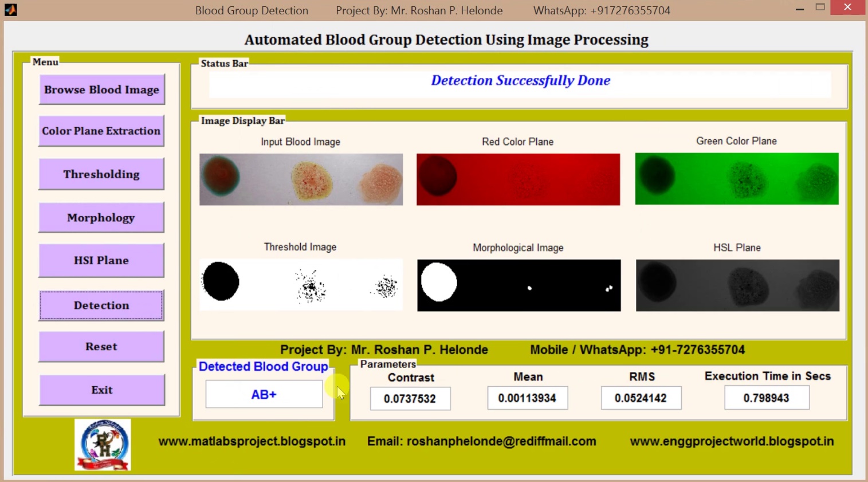Image resolution: width=868 pixels, height=482 pixels.
Task: Select the Red Color Plane image
Action: (517, 178)
